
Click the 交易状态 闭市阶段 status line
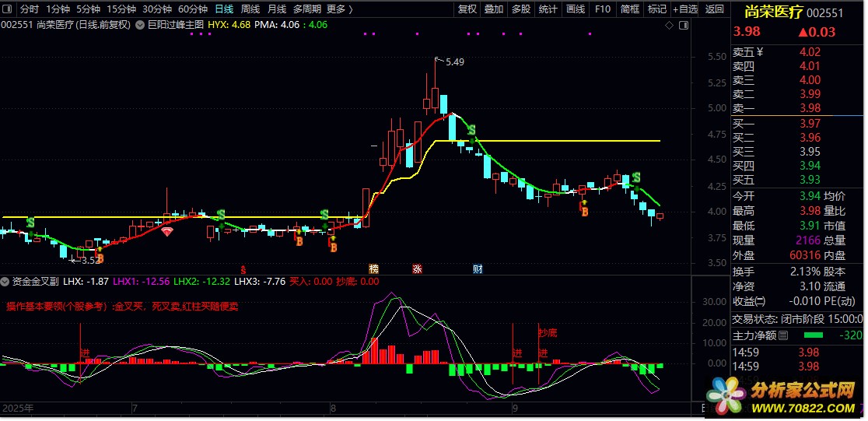point(798,319)
